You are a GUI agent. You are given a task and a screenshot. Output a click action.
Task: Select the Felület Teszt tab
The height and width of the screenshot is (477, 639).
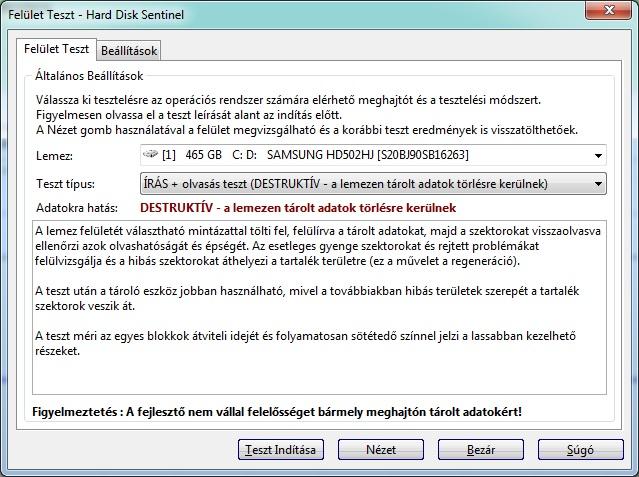pyautogui.click(x=56, y=49)
